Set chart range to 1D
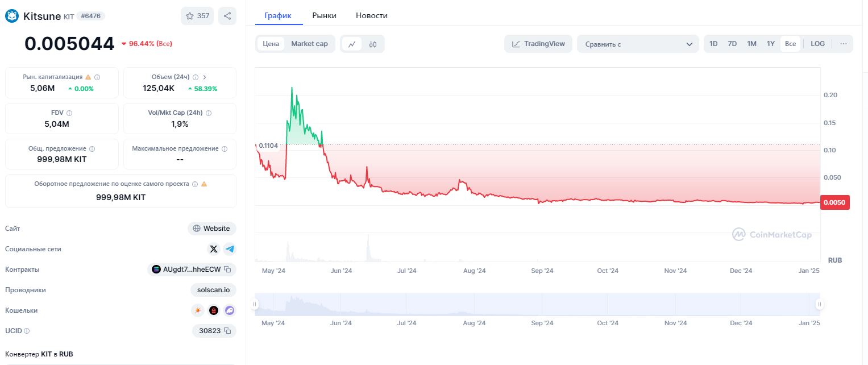868x365 pixels. (x=713, y=44)
